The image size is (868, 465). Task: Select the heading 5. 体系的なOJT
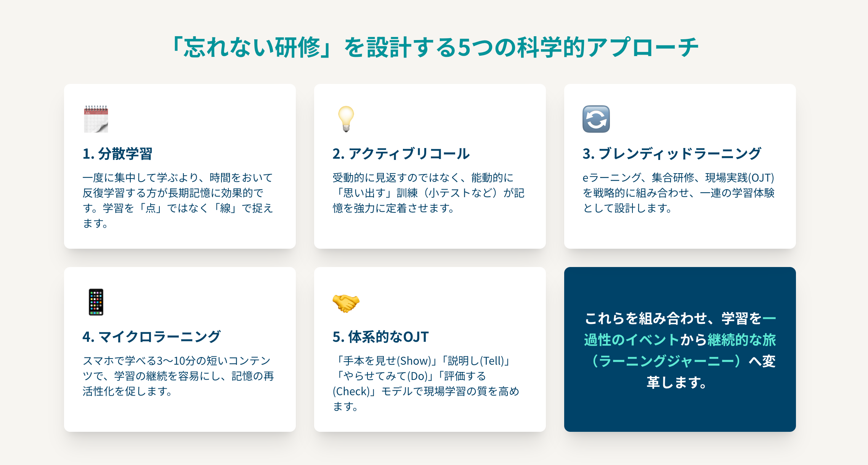380,337
